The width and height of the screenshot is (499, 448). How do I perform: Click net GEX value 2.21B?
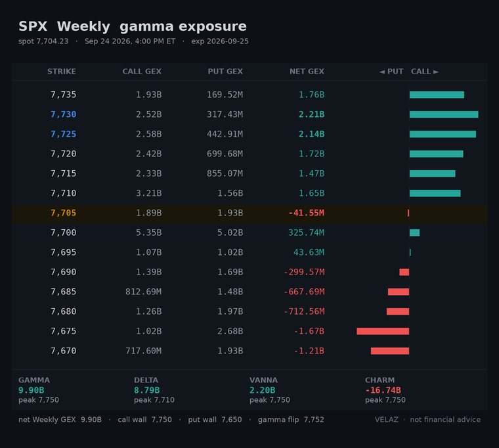coord(311,114)
